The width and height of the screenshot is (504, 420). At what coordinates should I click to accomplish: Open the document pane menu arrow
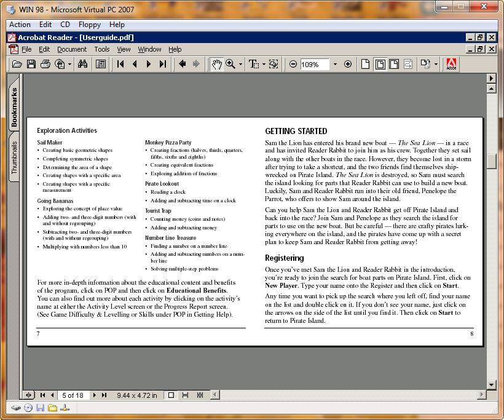491,78
